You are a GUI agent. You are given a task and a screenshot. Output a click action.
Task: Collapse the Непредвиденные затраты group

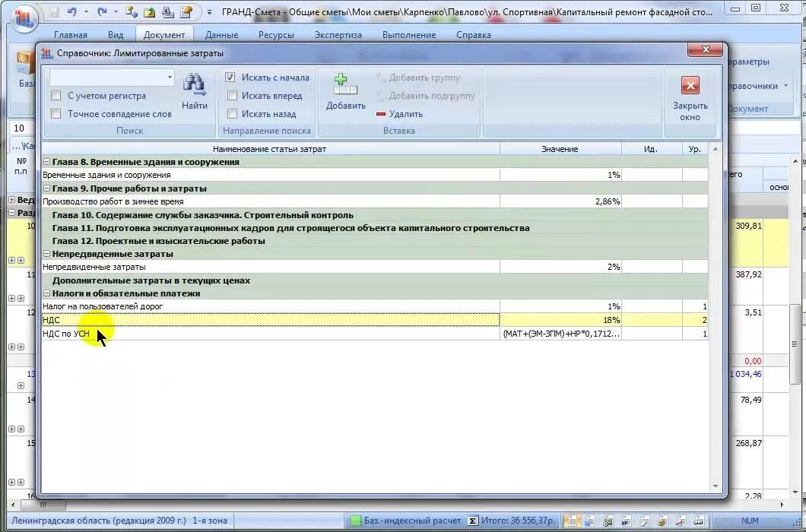point(47,254)
